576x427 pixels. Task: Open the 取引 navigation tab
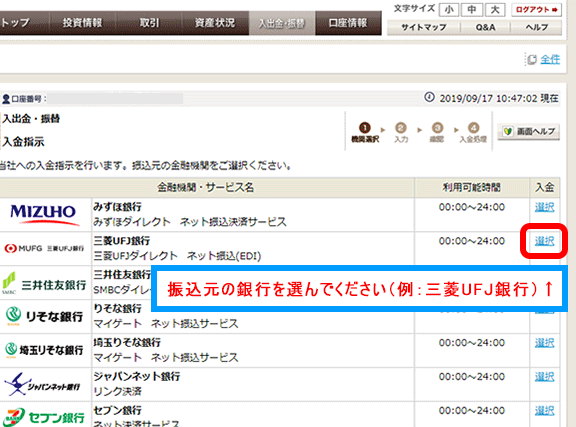coord(149,23)
